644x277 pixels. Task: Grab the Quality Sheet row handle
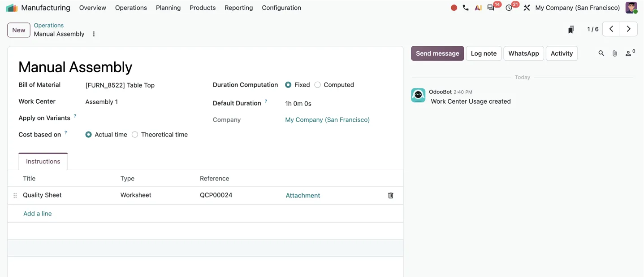click(x=15, y=195)
